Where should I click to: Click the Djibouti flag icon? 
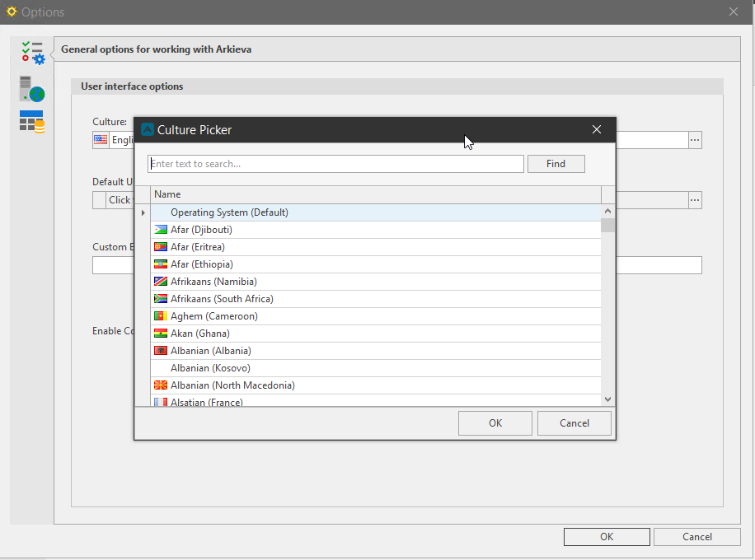pyautogui.click(x=161, y=230)
